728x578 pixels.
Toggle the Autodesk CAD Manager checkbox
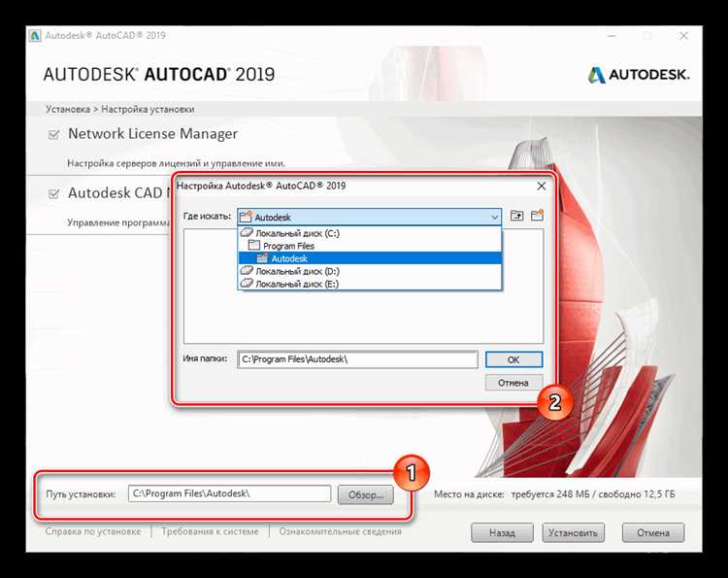point(53,193)
